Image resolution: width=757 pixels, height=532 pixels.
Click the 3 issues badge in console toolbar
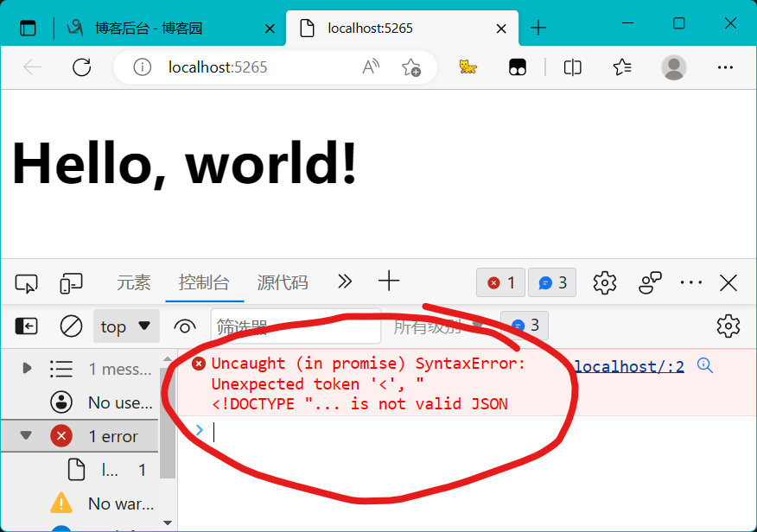click(x=525, y=326)
